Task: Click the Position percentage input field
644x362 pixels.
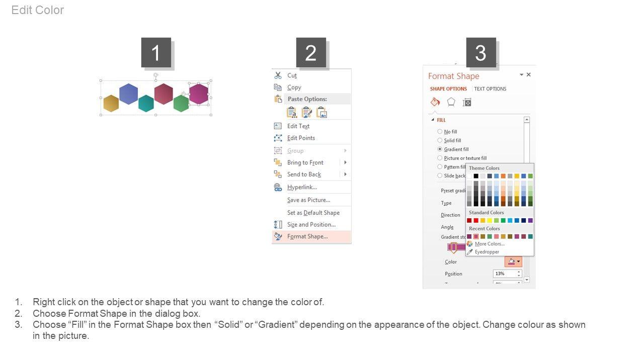Action: (x=504, y=274)
